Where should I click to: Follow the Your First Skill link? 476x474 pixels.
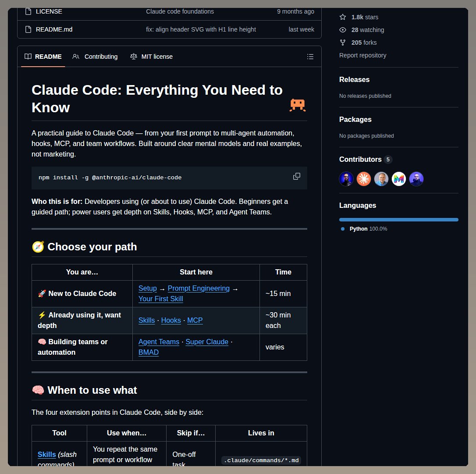click(160, 299)
